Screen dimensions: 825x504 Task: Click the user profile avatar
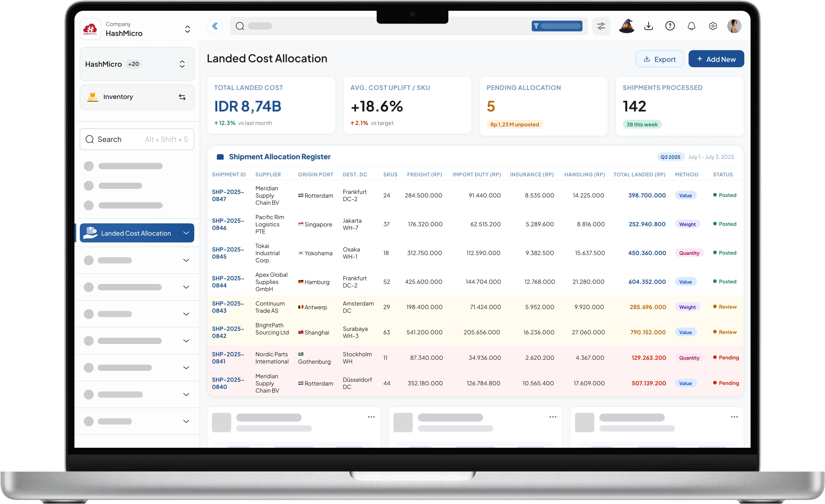click(734, 26)
